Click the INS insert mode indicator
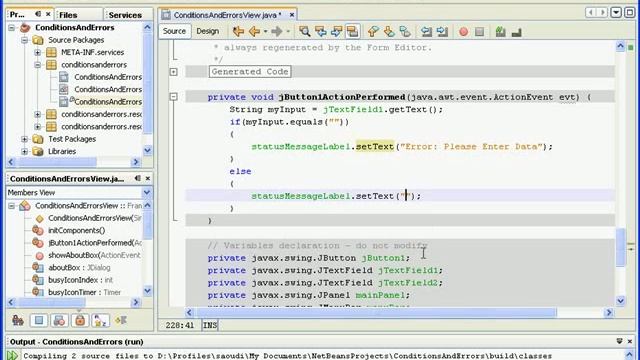Viewport: 640px width, 360px height. pyautogui.click(x=210, y=325)
